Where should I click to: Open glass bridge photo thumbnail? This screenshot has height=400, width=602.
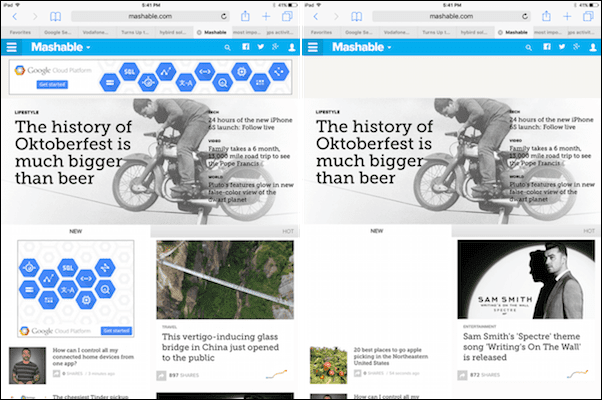[x=225, y=280]
